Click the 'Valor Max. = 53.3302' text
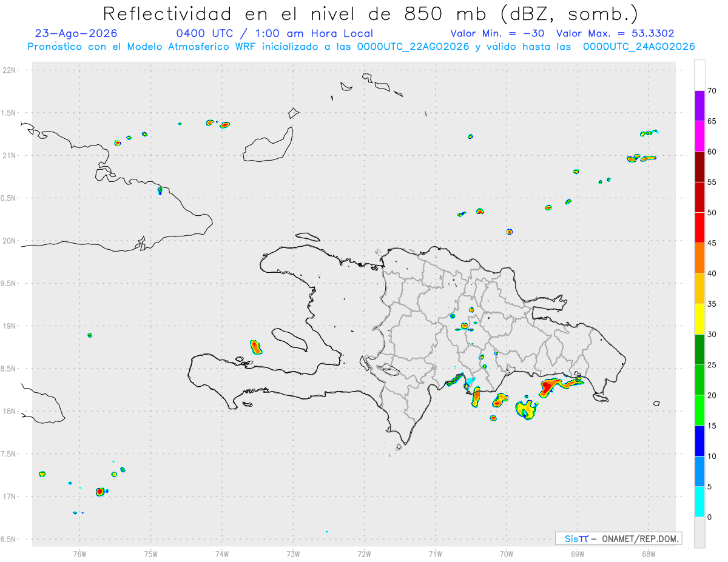The image size is (728, 562). [x=615, y=33]
